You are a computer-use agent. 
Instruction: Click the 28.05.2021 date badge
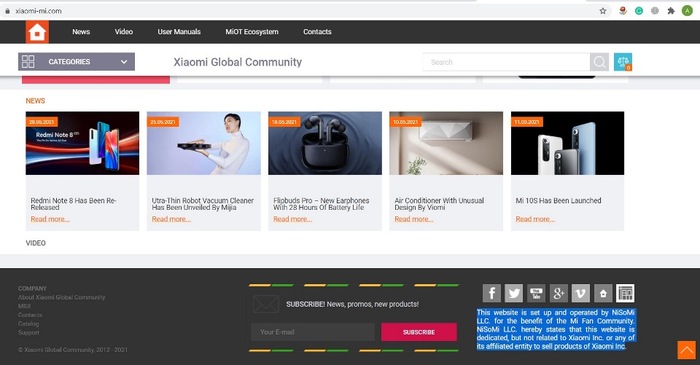tap(42, 122)
